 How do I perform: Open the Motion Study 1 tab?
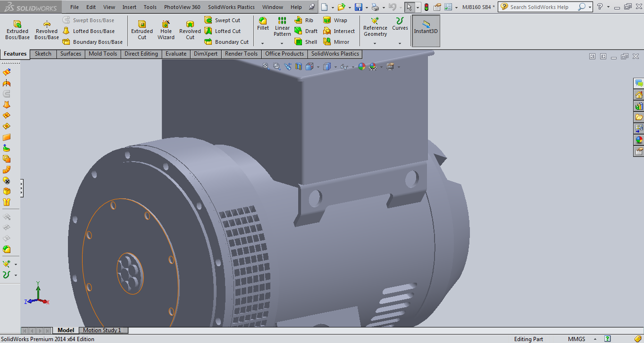click(x=102, y=330)
